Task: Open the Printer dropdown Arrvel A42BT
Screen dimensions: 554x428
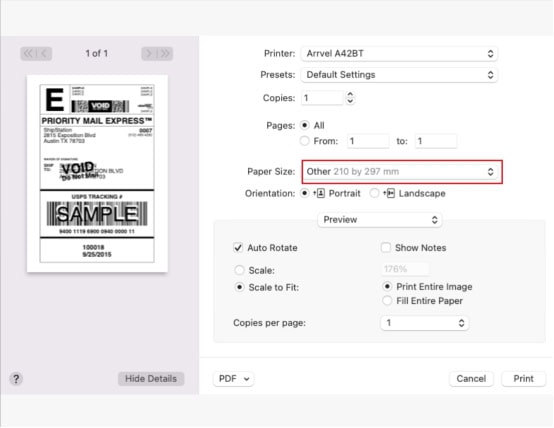Action: [x=399, y=54]
